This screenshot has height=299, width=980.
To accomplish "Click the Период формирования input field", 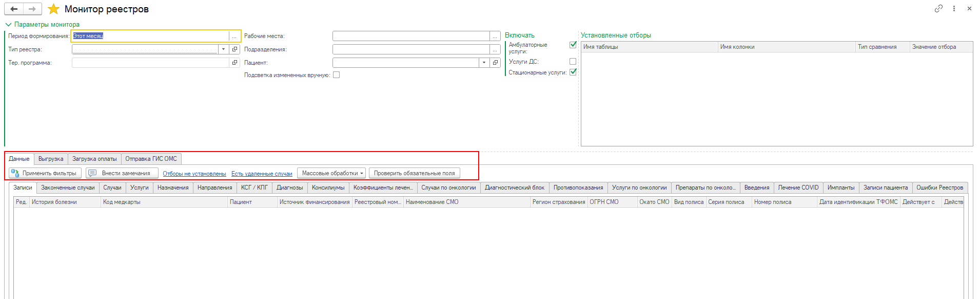I will [x=150, y=36].
